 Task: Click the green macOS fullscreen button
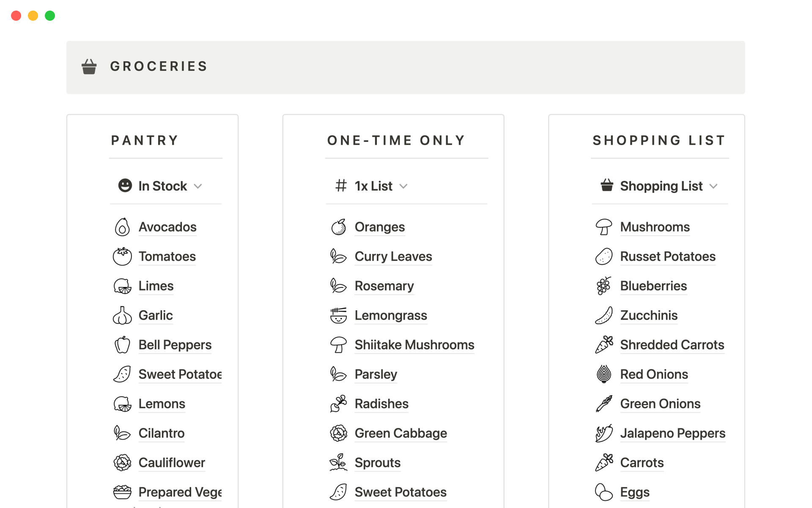coord(50,16)
